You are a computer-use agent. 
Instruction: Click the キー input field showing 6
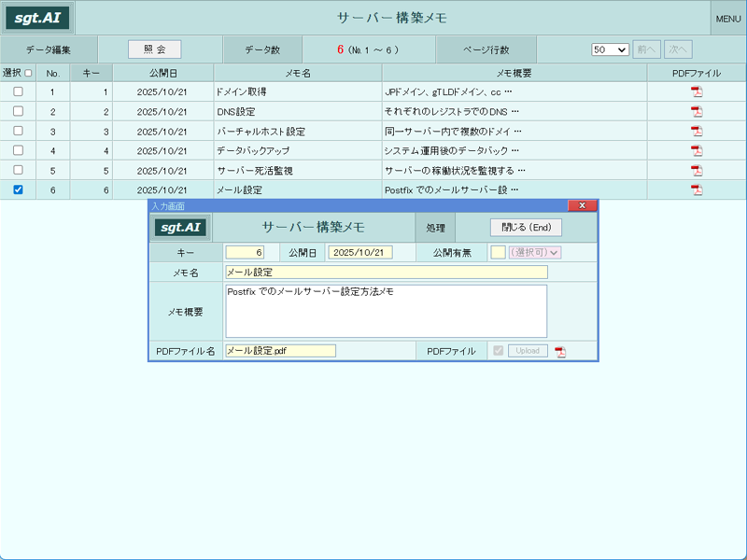[x=245, y=252]
